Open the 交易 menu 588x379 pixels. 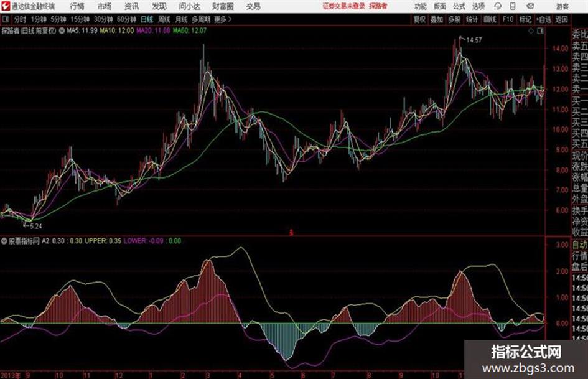(x=253, y=6)
